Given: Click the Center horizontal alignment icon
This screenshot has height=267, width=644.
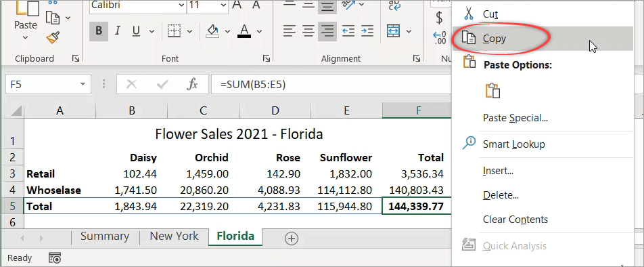Looking at the screenshot, I should click(308, 31).
